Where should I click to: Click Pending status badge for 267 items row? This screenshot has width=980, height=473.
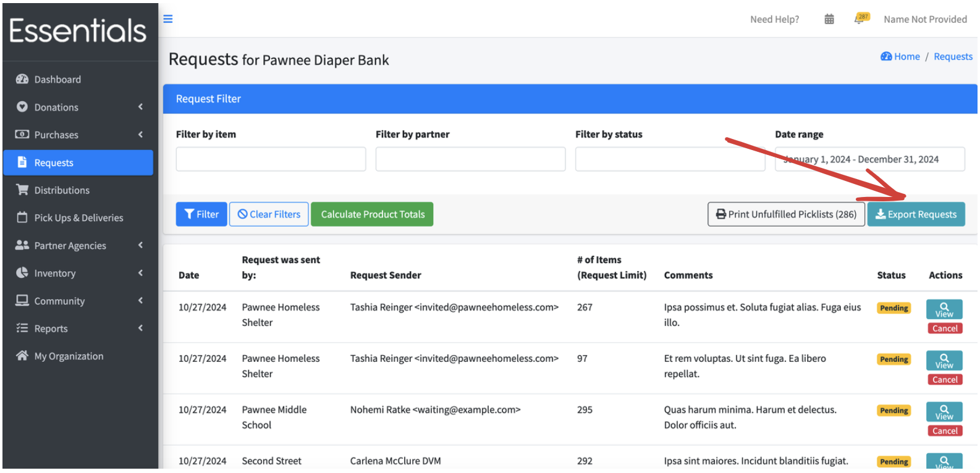[x=893, y=308]
